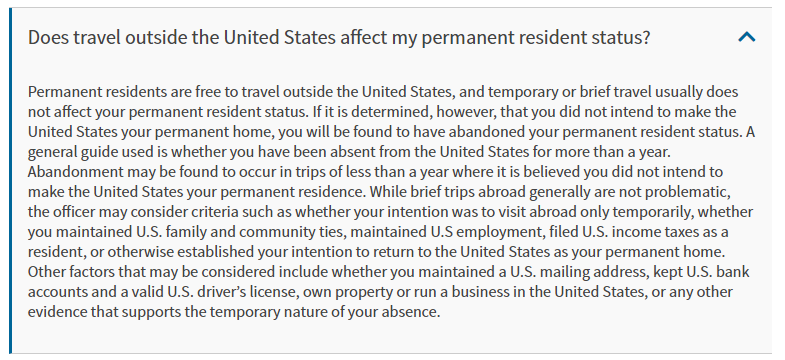Viewport: 785px width, 360px height.
Task: Click the blue vertical accent bar of accordion
Action: click(x=10, y=181)
